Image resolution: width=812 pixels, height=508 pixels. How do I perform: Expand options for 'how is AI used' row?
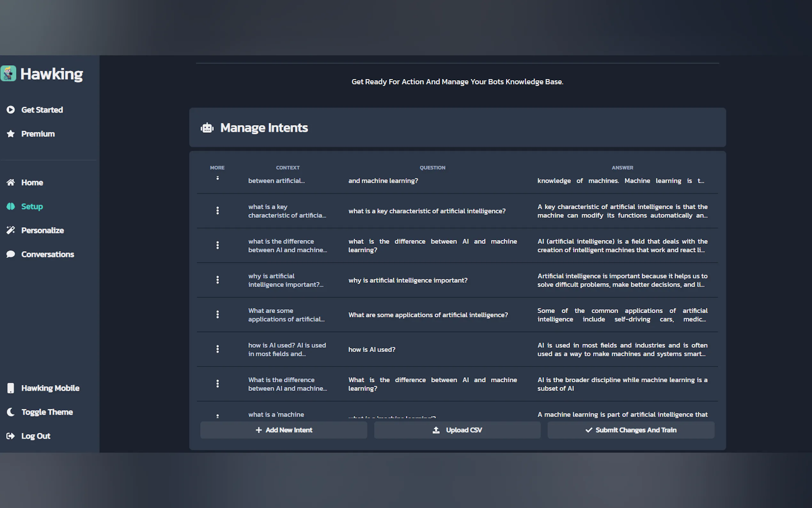[x=217, y=349]
